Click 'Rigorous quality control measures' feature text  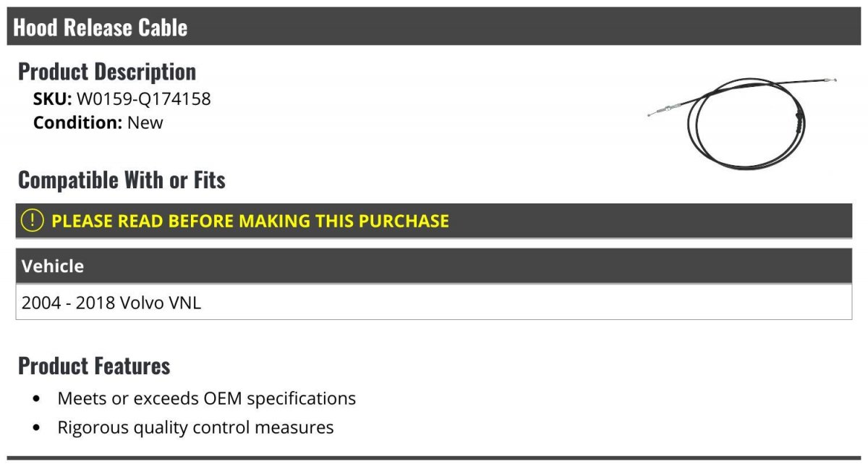coord(195,427)
